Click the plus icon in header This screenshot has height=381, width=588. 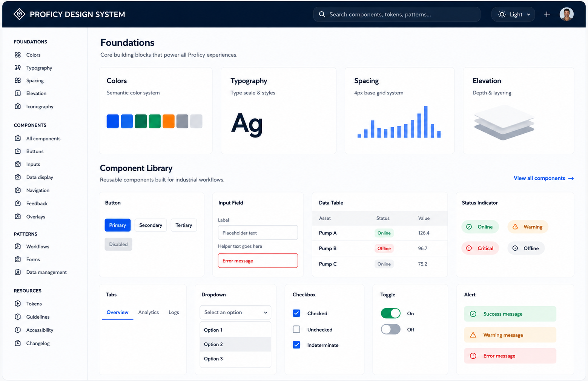[x=547, y=14]
